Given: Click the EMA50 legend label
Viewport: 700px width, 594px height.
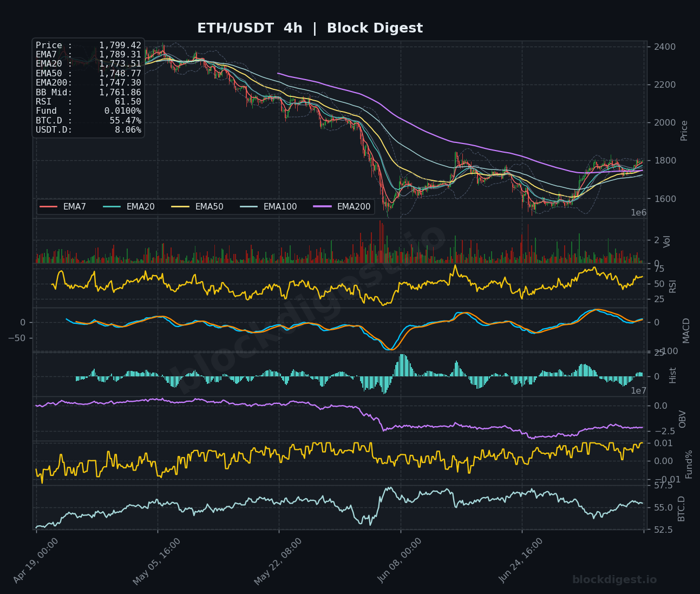Looking at the screenshot, I should click(210, 207).
